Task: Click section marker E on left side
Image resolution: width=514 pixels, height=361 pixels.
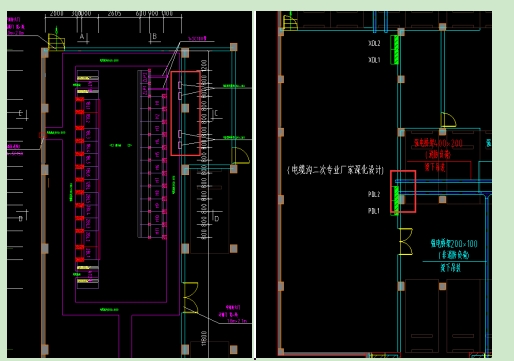Action: click(21, 114)
